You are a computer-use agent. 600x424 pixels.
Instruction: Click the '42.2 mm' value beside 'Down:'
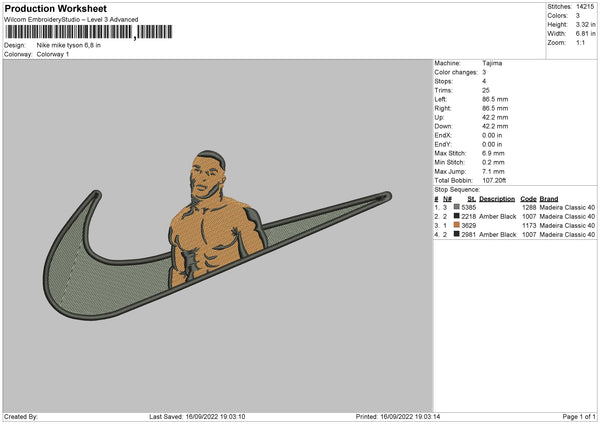coord(495,126)
